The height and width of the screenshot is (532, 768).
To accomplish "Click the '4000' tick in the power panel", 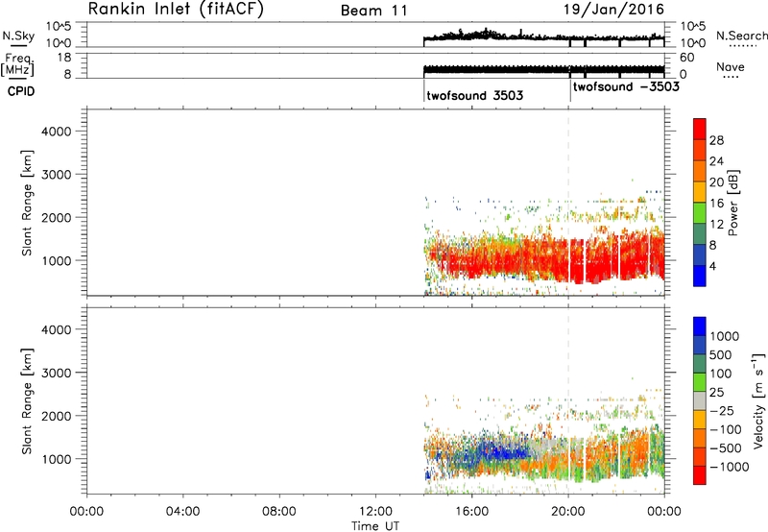I will 56,132.
